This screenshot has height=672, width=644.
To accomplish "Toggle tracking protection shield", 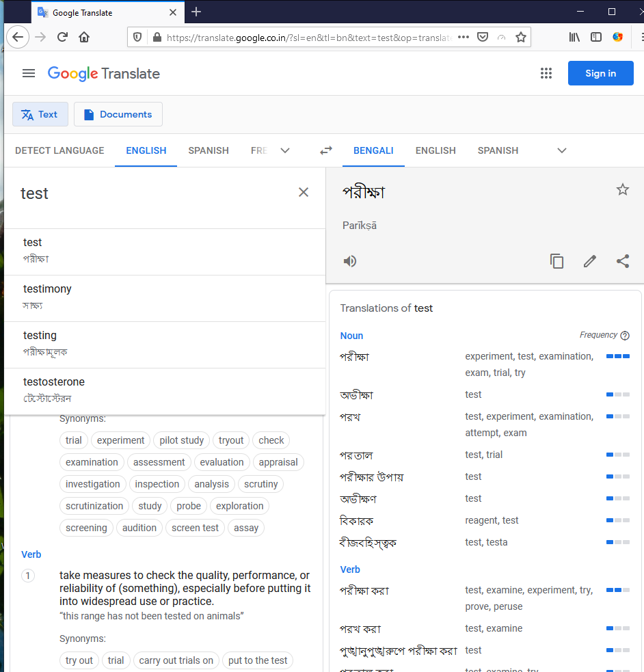I will [x=137, y=37].
